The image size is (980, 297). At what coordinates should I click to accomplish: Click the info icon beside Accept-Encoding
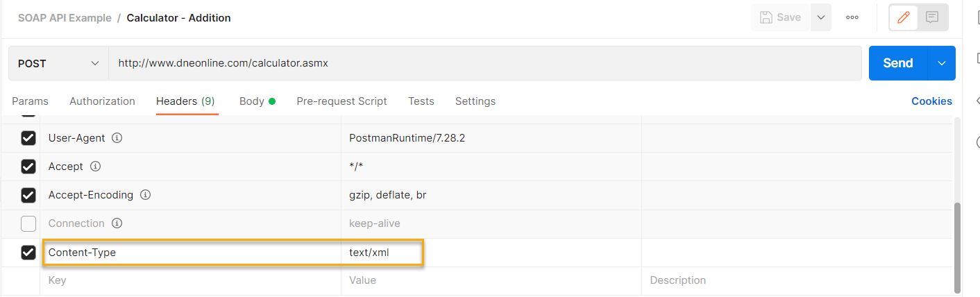pos(146,195)
